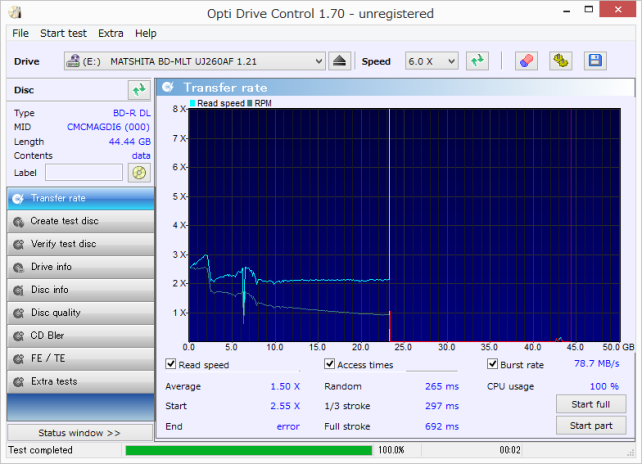The width and height of the screenshot is (642, 464).
Task: Click the transfer rate graph area
Action: (404, 225)
